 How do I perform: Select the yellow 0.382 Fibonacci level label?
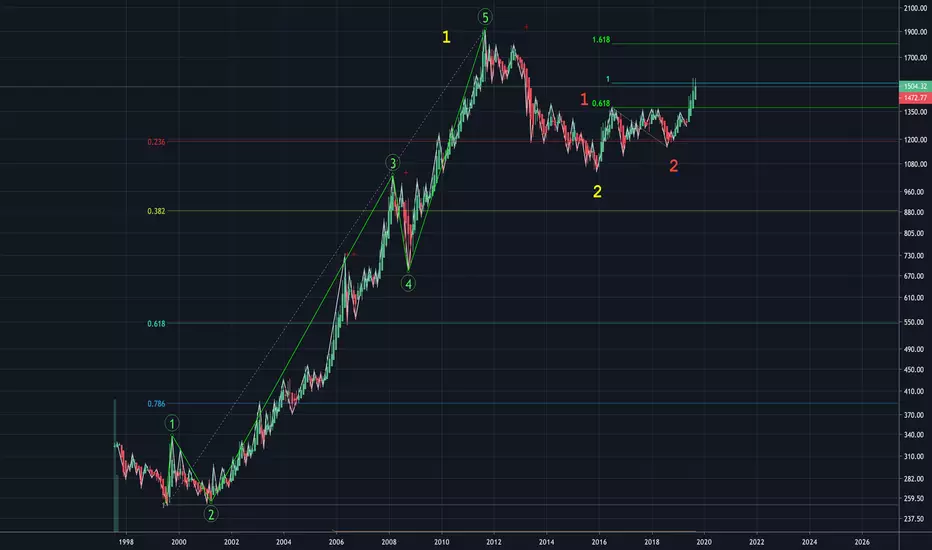coord(156,211)
